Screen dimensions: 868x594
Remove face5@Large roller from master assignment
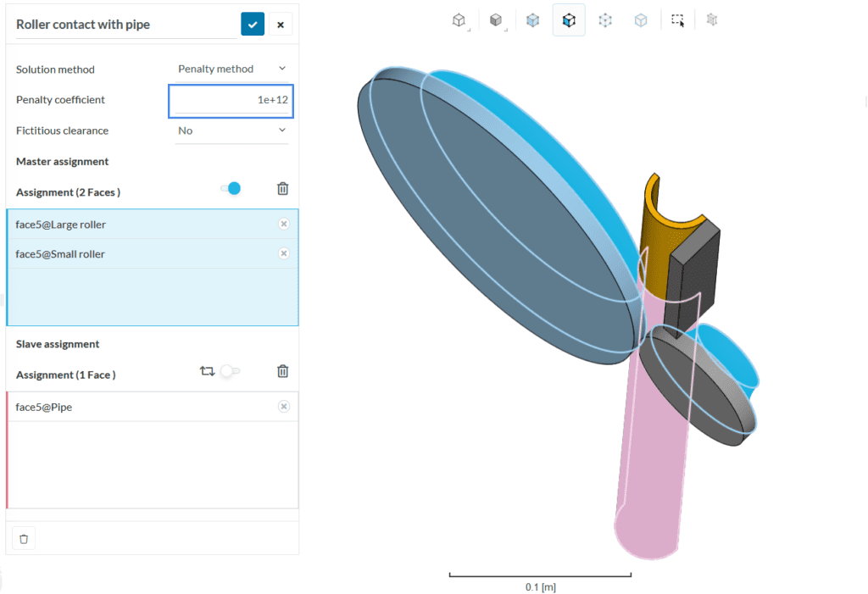284,225
